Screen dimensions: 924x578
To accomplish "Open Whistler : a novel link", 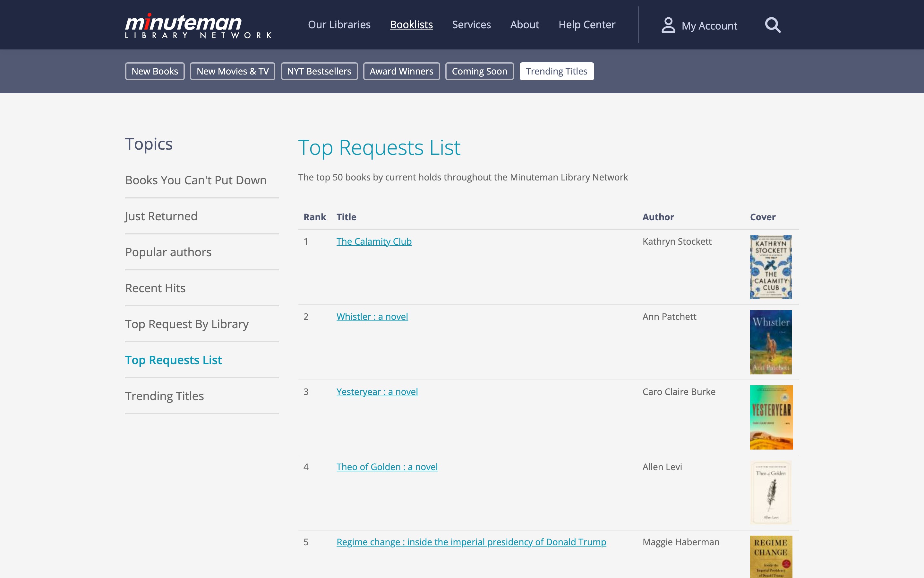I will (x=372, y=317).
